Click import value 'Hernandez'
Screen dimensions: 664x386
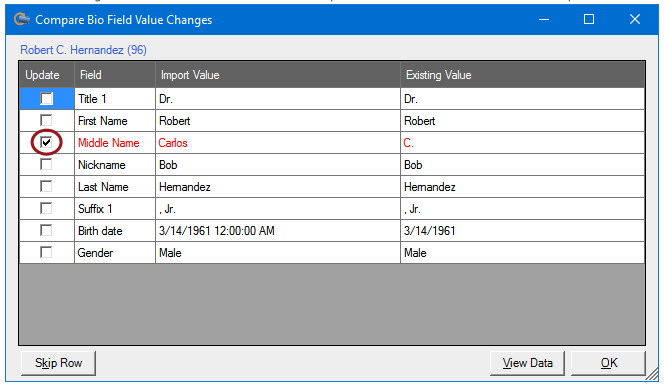(x=278, y=187)
